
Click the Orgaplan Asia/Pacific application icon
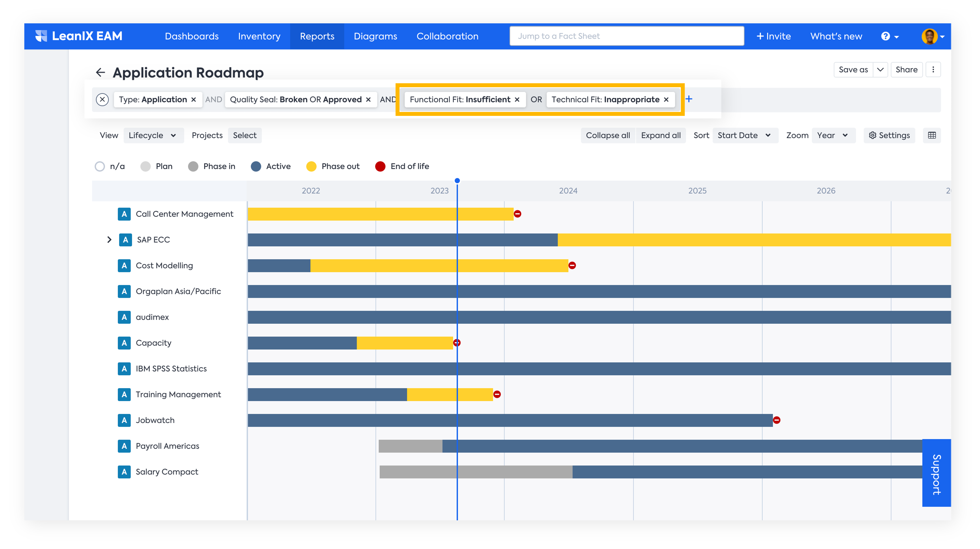point(124,291)
